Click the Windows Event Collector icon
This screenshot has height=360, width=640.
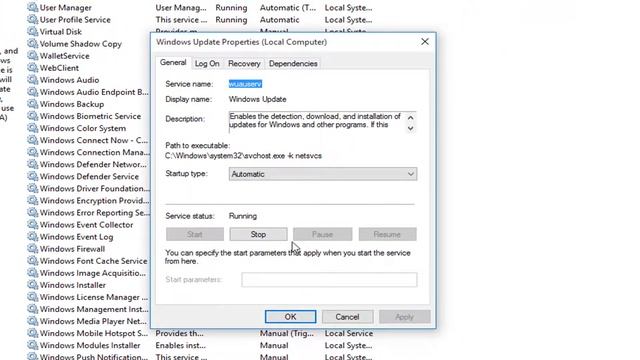[x=32, y=224]
